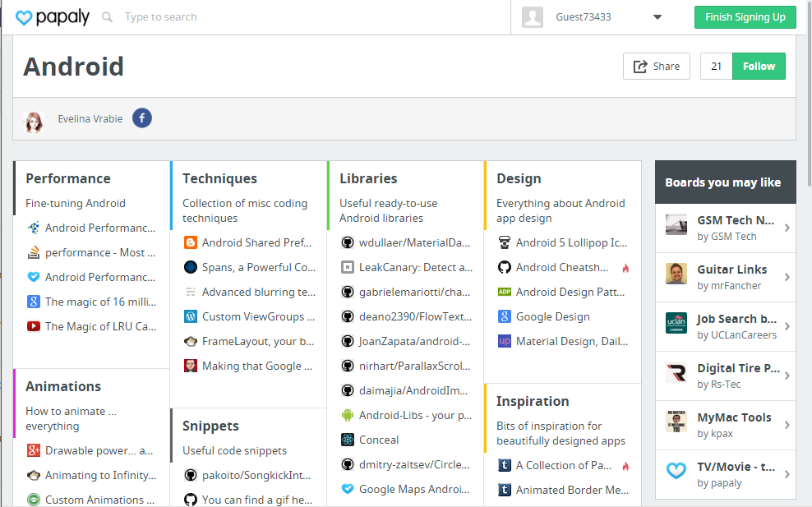Click the search magnifier icon

[107, 16]
